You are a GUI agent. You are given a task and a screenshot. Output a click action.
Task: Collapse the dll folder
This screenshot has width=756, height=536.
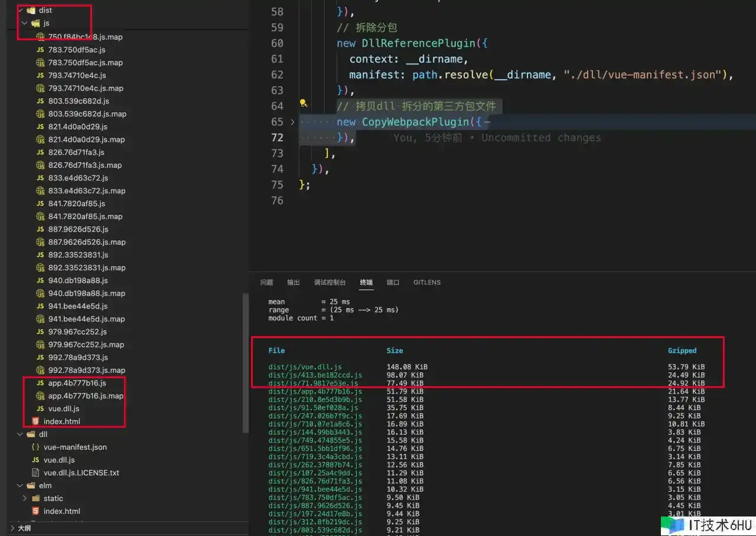(x=21, y=434)
